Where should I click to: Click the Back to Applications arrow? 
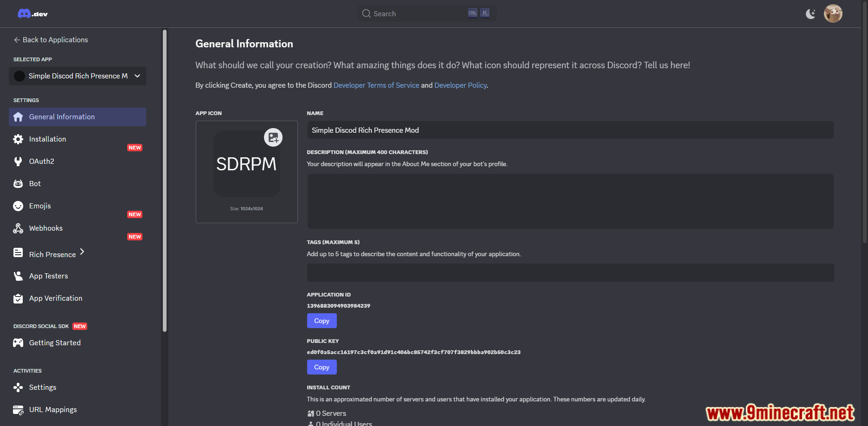click(x=17, y=40)
